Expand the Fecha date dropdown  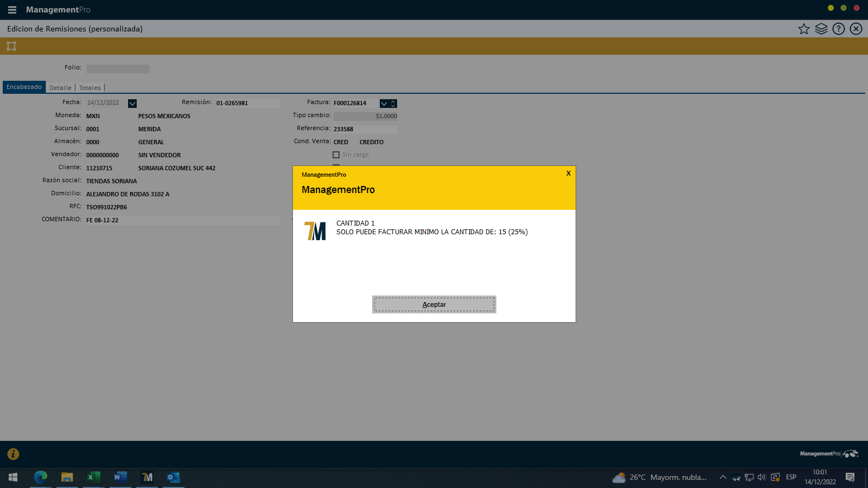coord(132,104)
